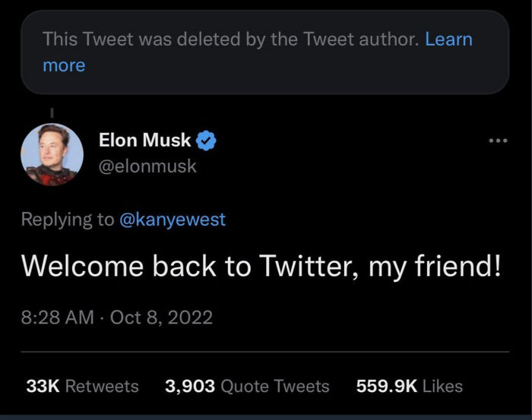The image size is (532, 420).
Task: Click the "Replying to" label
Action: (x=67, y=219)
